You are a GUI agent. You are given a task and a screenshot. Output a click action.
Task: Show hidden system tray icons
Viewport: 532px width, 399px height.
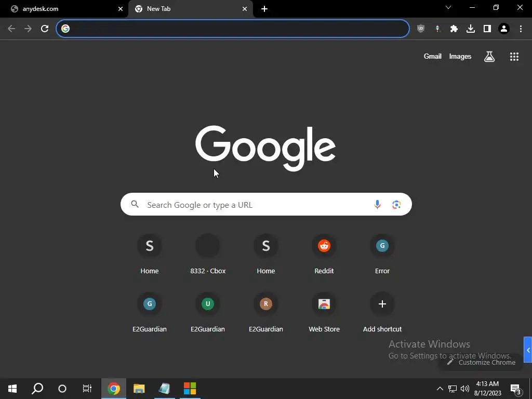(x=440, y=389)
